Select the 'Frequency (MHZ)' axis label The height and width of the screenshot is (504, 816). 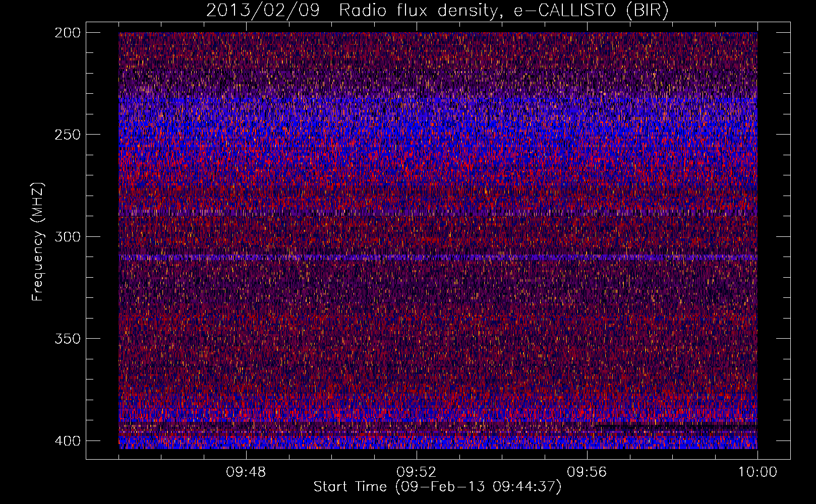38,241
